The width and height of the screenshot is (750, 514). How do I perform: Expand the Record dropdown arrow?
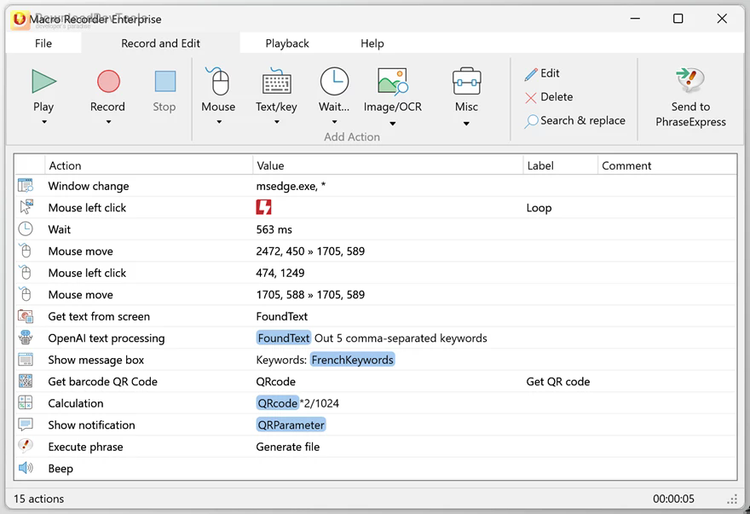[109, 122]
